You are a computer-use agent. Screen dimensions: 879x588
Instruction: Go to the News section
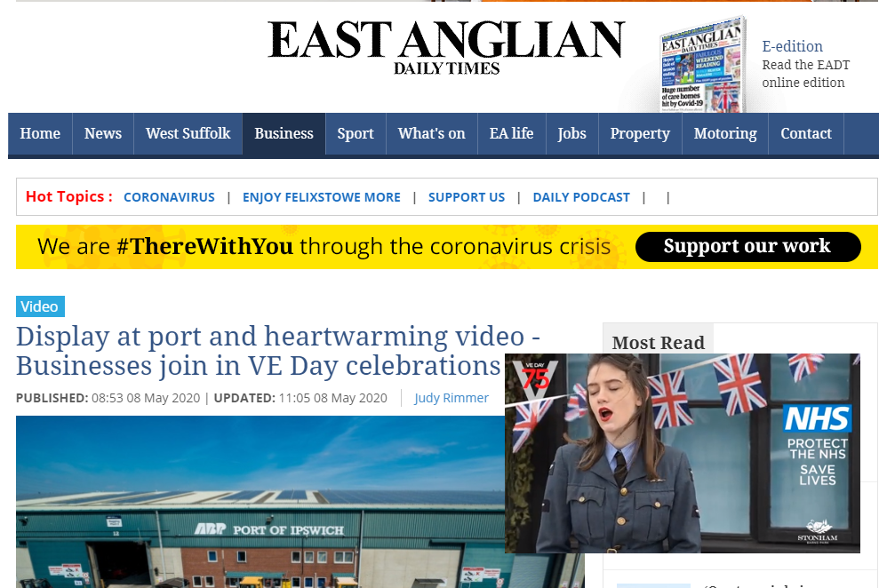[103, 134]
